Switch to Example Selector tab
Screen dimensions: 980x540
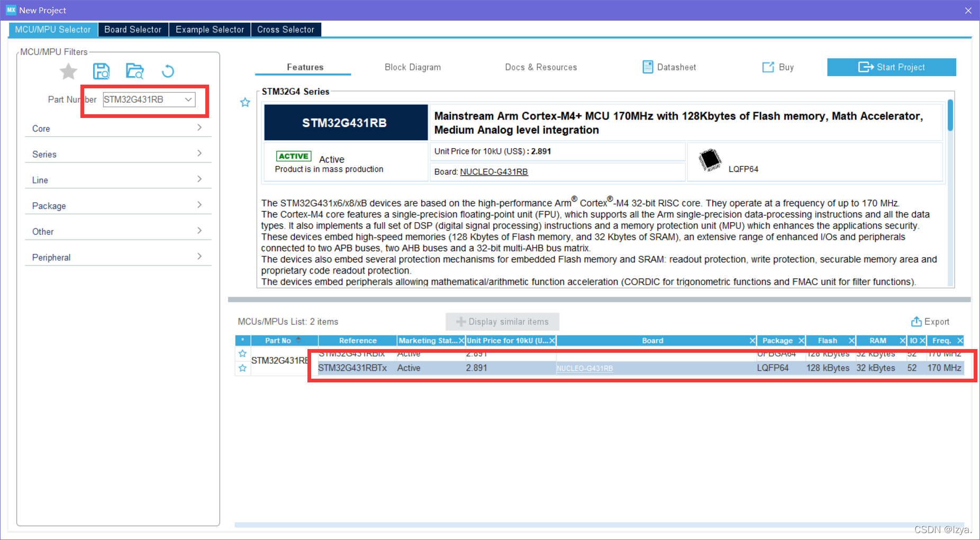[x=210, y=30]
